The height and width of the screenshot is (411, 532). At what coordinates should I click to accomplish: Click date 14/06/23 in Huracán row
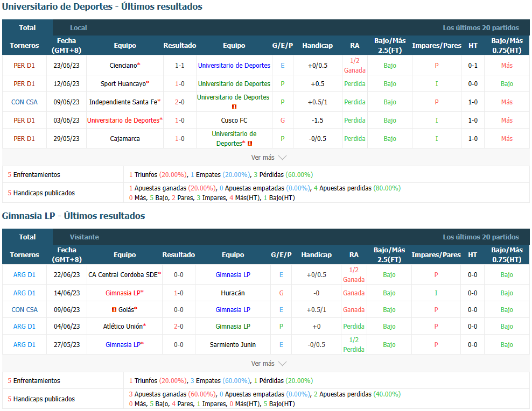tap(67, 293)
